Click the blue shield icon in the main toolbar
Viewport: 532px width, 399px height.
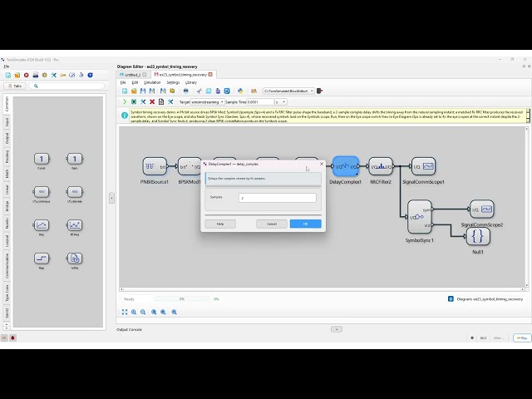[90, 75]
